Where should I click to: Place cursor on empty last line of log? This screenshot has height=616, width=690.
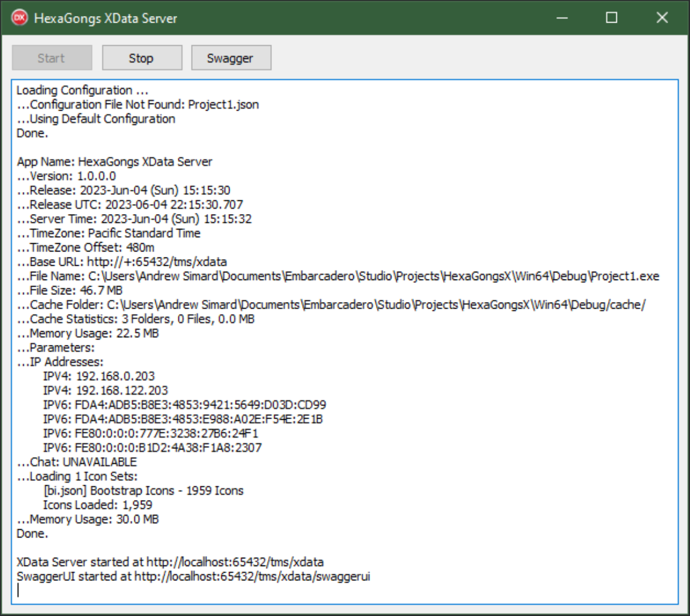click(x=346, y=590)
